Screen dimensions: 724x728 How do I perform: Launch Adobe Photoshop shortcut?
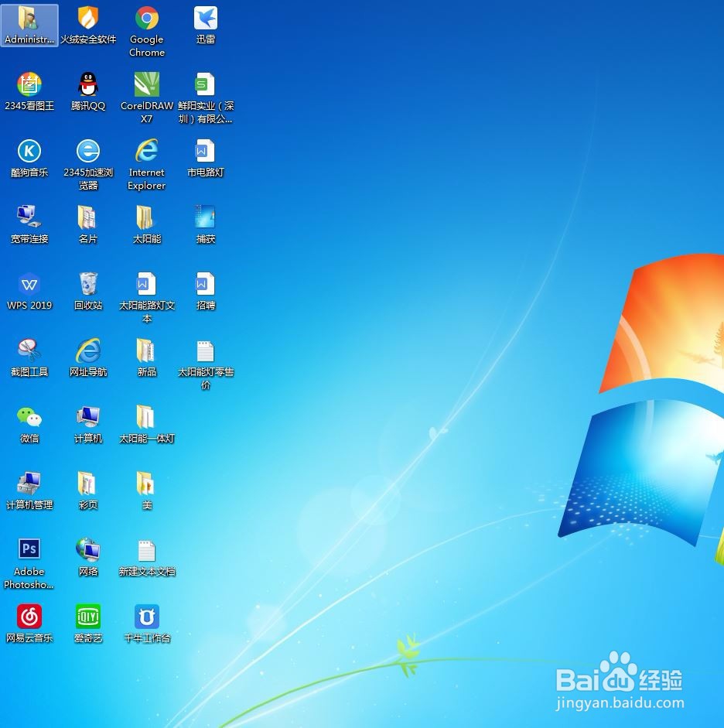pyautogui.click(x=29, y=563)
